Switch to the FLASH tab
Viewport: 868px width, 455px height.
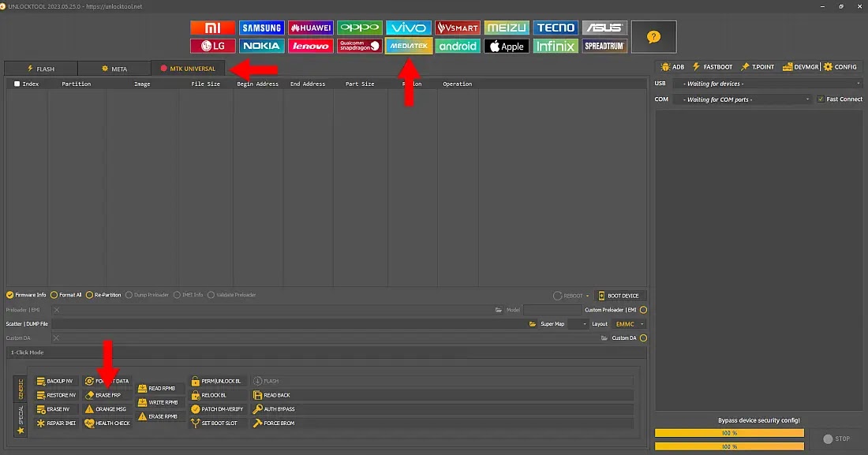pos(41,69)
